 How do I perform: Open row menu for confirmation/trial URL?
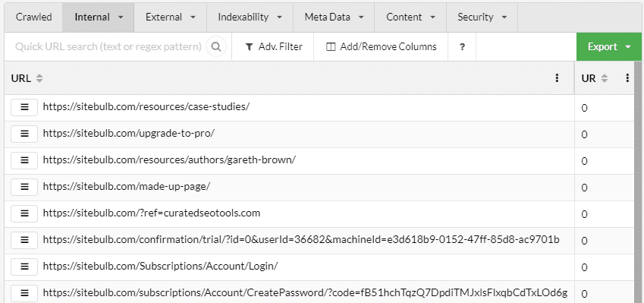24,240
